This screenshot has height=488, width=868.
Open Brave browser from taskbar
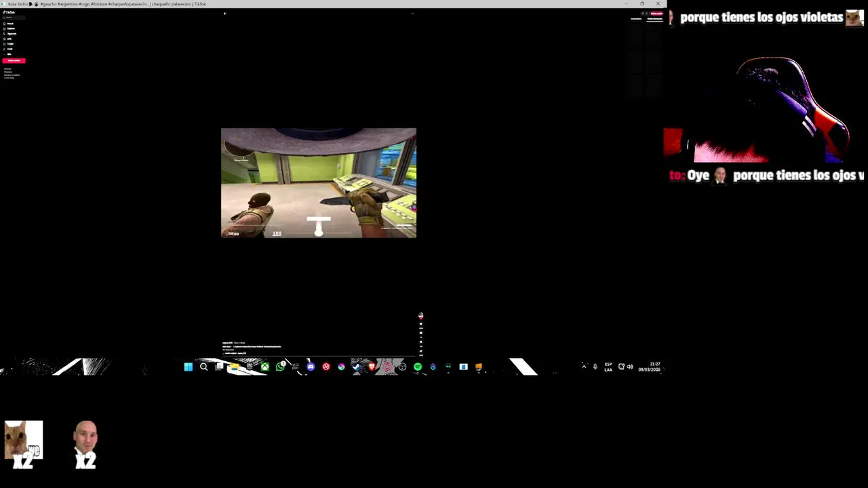pyautogui.click(x=372, y=367)
